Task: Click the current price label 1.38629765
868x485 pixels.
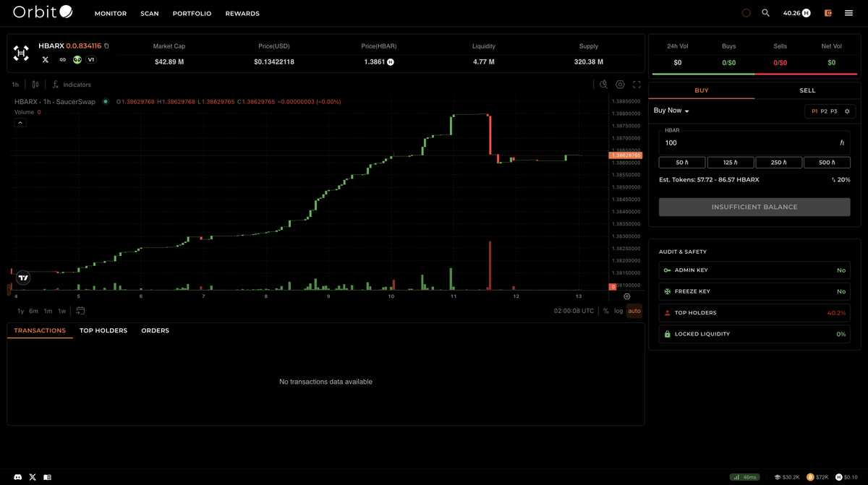Action: [x=626, y=155]
